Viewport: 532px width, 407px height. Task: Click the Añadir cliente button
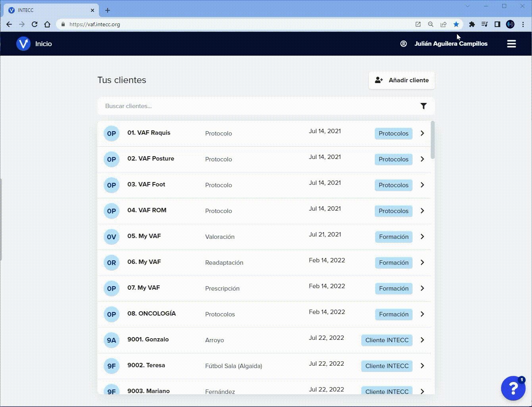402,80
